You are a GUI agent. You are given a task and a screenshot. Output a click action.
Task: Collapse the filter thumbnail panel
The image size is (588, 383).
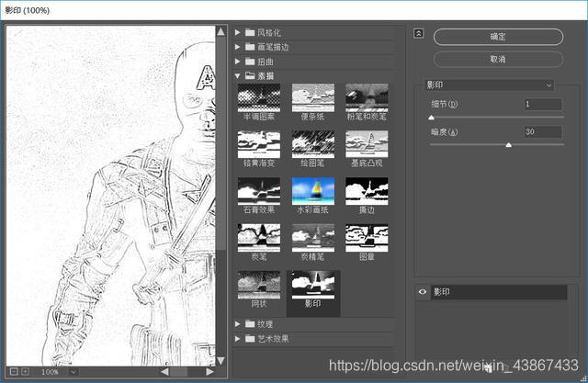[419, 34]
